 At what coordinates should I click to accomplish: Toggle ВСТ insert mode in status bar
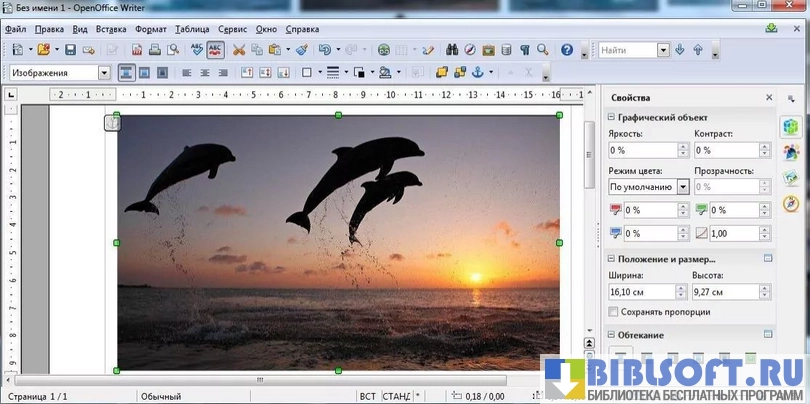click(x=367, y=396)
